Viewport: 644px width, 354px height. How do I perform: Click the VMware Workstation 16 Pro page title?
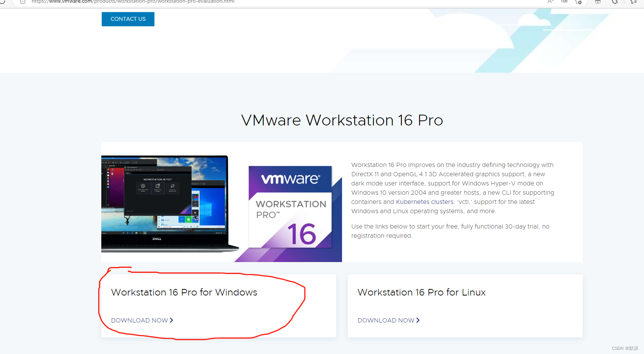coord(342,120)
